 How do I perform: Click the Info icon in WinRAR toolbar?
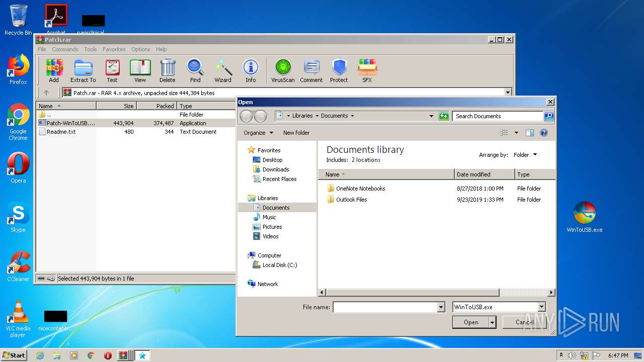(x=251, y=71)
